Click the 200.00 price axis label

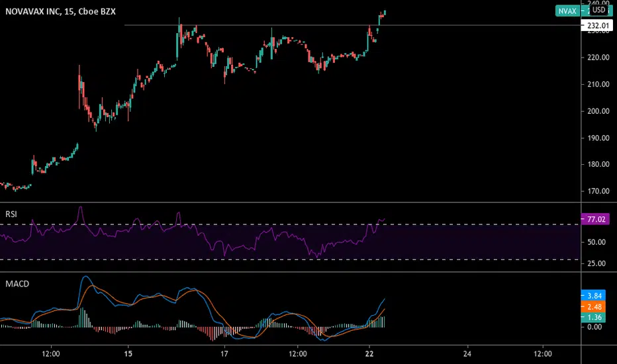click(598, 111)
